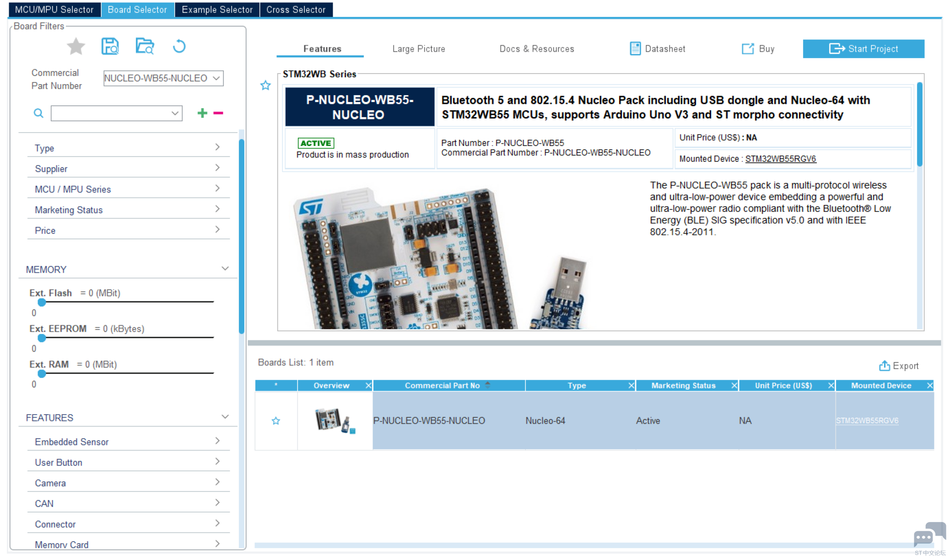Image resolution: width=950 pixels, height=560 pixels.
Task: Reset all board filters
Action: [179, 46]
